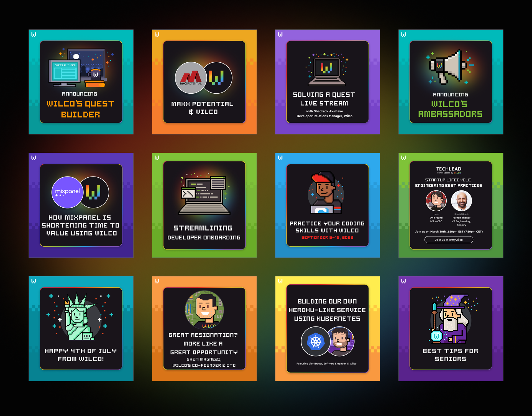Click the W logo on blue coding skills card

280,158
